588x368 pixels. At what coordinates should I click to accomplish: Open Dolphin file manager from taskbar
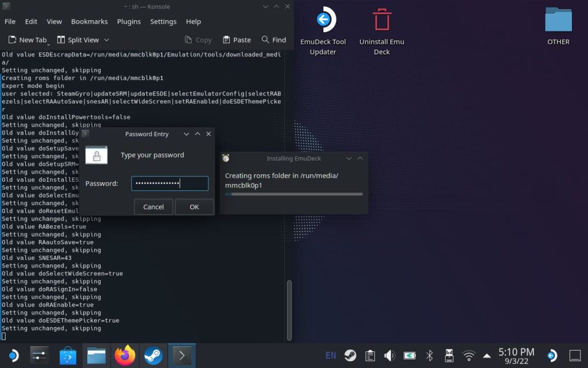96,355
